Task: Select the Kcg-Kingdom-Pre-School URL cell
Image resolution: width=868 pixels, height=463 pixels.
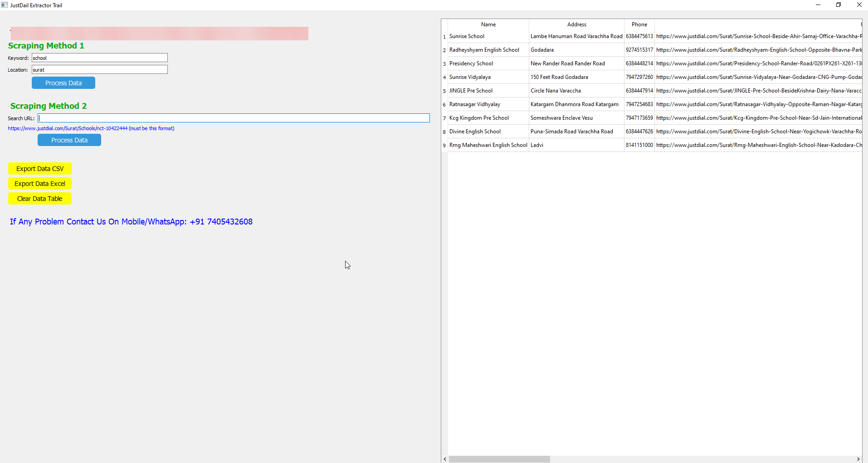Action: (x=758, y=118)
